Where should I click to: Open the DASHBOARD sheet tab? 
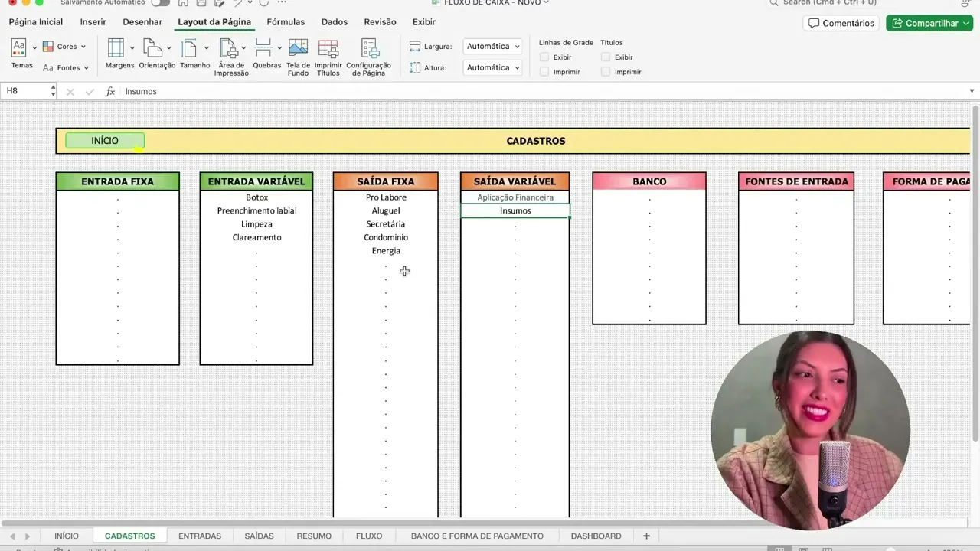(x=596, y=536)
